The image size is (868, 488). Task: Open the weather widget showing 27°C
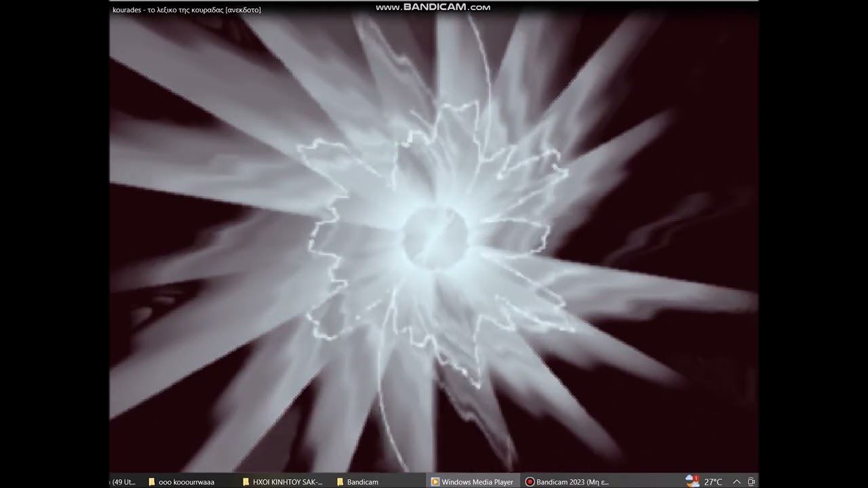tap(704, 482)
